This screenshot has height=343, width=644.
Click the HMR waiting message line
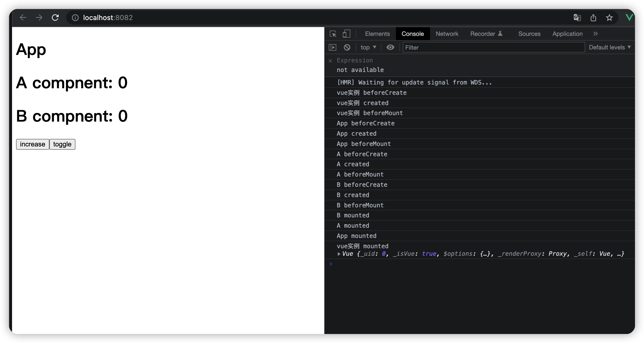[480, 82]
